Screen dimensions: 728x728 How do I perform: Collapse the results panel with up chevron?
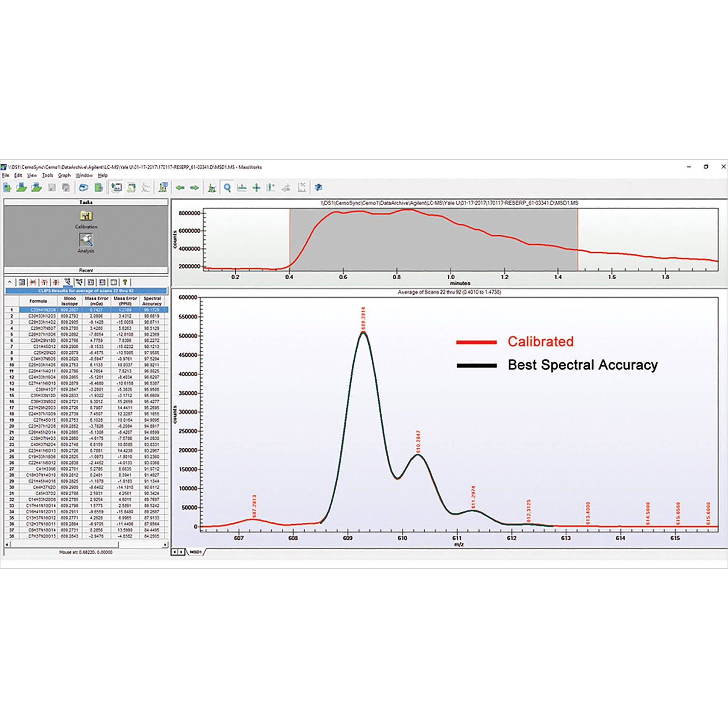[10, 282]
